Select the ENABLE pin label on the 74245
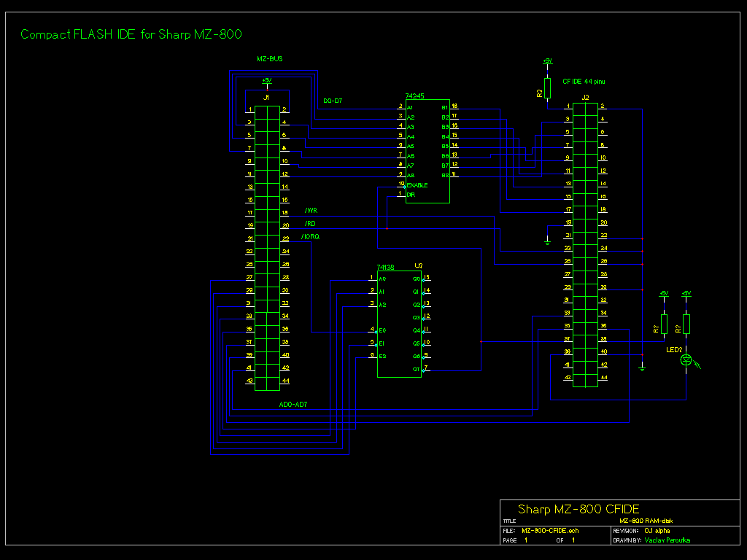747x560 pixels. [x=417, y=185]
